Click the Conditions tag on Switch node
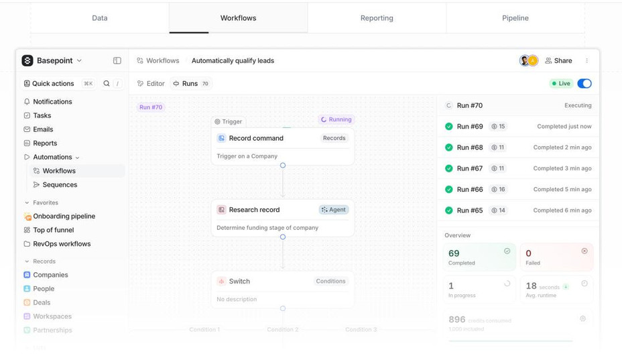The image size is (622, 364). 330,281
